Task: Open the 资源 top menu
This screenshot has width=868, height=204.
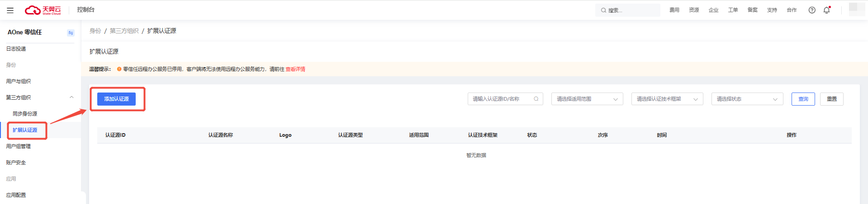Action: pyautogui.click(x=694, y=10)
